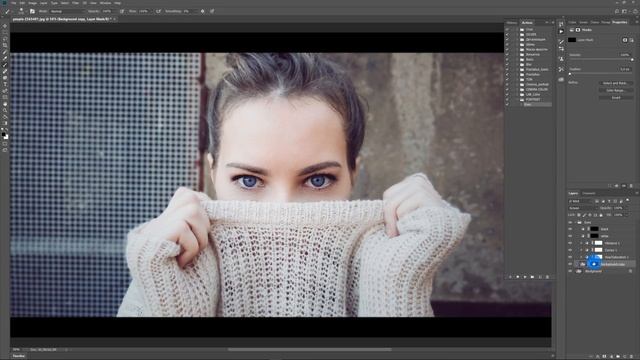Click the foreground color swatch in toolbar

click(4, 133)
